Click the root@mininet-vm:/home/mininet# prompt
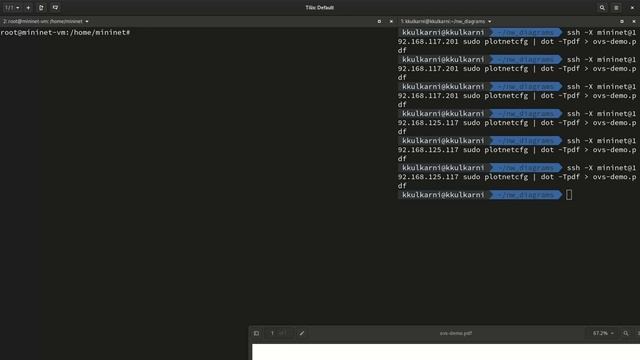640x360 pixels. point(65,32)
